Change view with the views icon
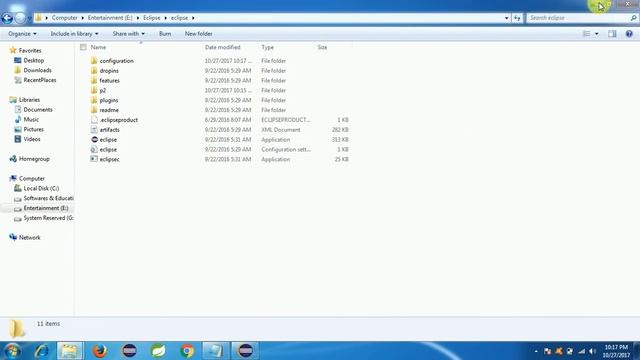This screenshot has width=640, height=360. 587,34
